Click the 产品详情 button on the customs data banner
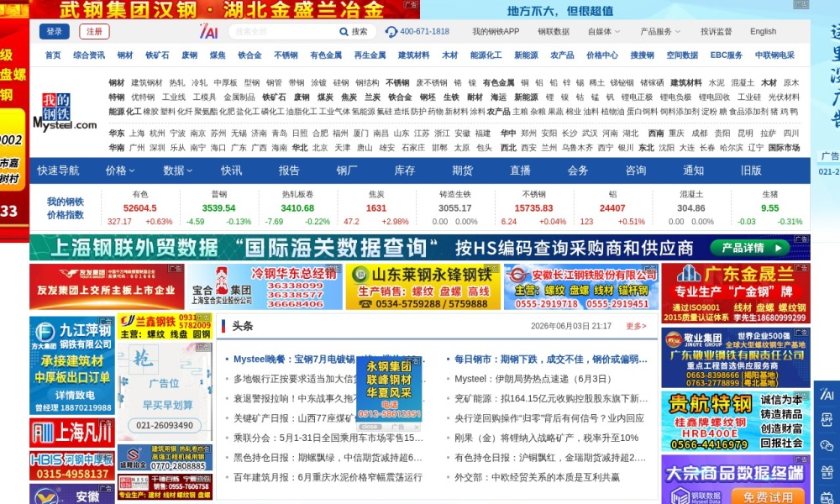840x504 pixels. click(749, 248)
